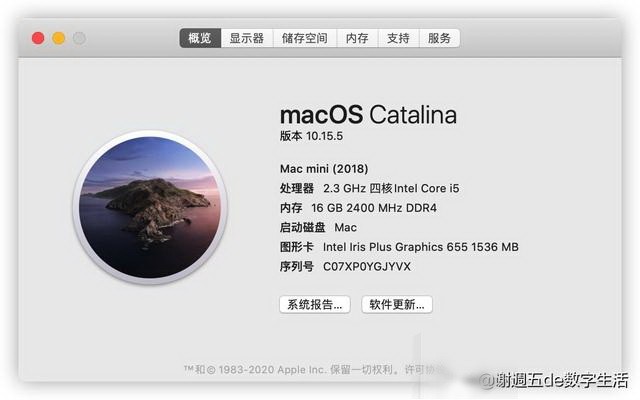Viewport: 640px width, 400px height.
Task: Open the 支持 tab
Action: point(398,38)
